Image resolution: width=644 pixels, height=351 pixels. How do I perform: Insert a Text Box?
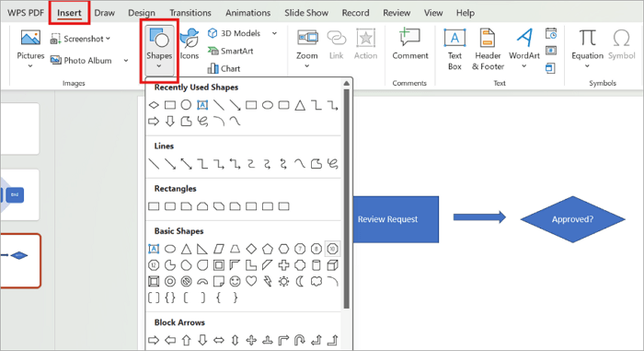click(454, 50)
